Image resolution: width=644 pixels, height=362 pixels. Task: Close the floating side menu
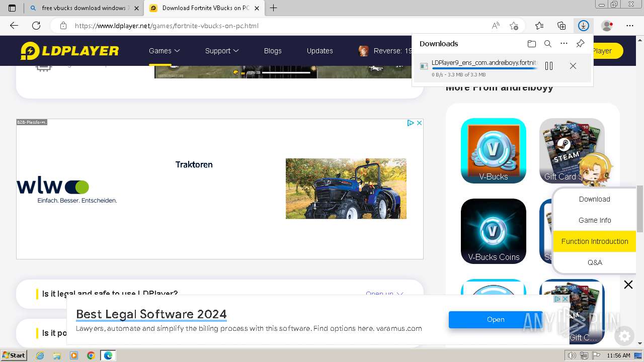(628, 285)
